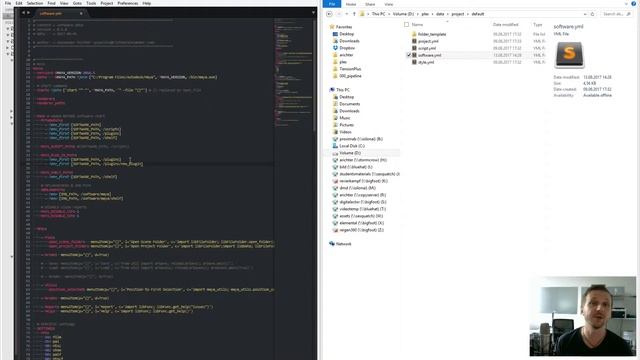Open Local Disk (C:) drive
Viewport: 640px width, 360px height.
(x=352, y=146)
